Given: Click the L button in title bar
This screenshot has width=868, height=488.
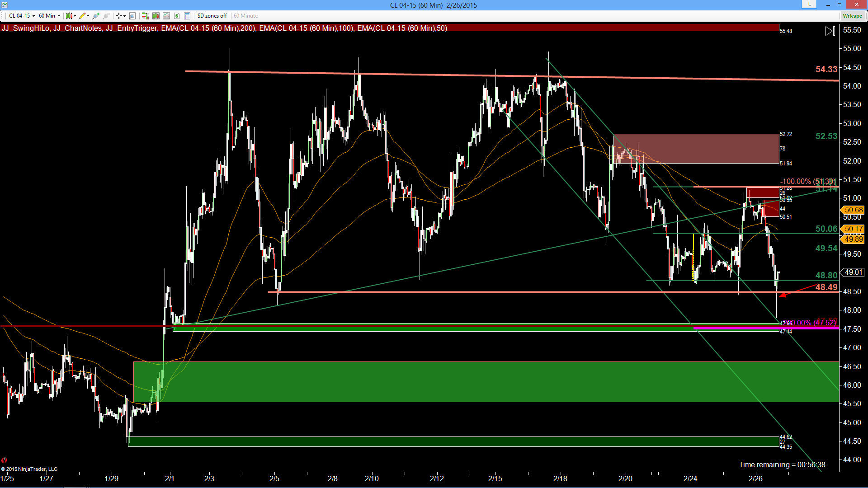Looking at the screenshot, I should pos(809,4).
